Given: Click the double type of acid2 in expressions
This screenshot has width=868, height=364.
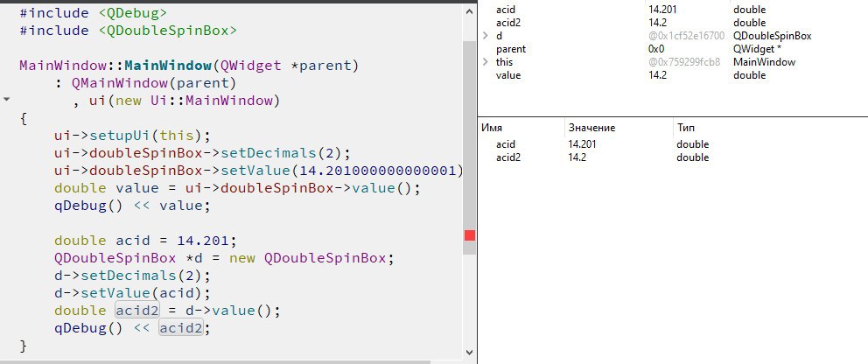Looking at the screenshot, I should (x=692, y=157).
